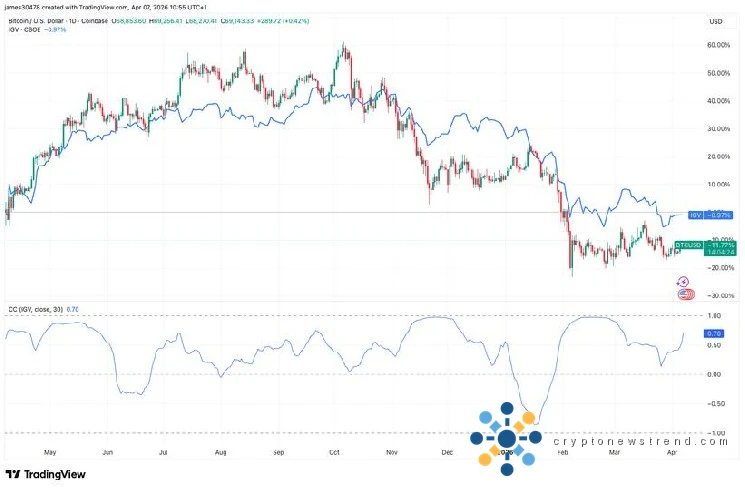Click the red US flag events icon
The image size is (745, 490).
(684, 294)
